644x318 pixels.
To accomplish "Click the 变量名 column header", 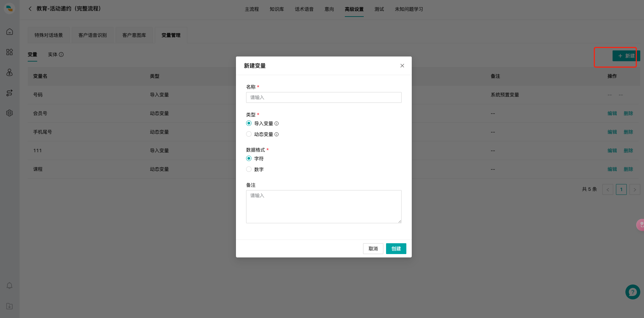I will pos(40,76).
